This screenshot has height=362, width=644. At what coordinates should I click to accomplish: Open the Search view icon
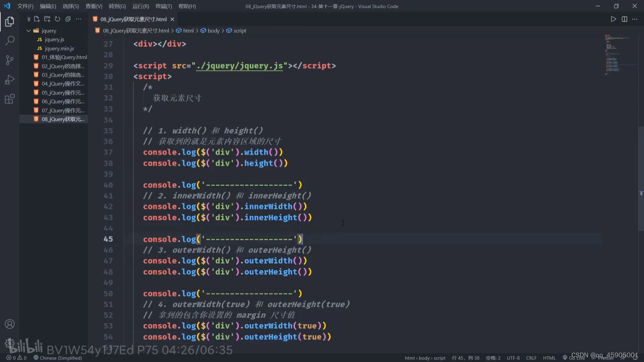9,41
